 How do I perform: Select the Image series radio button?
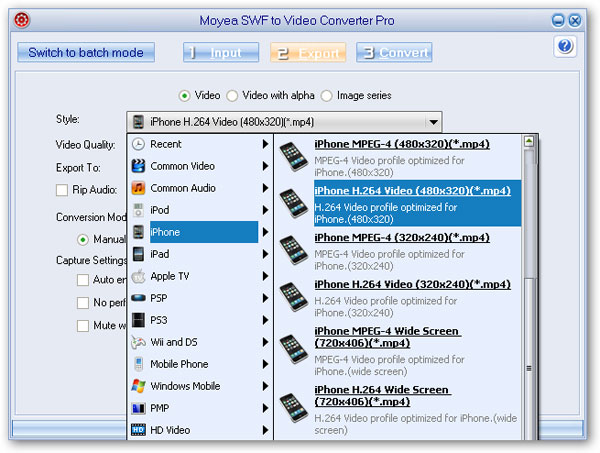[326, 96]
